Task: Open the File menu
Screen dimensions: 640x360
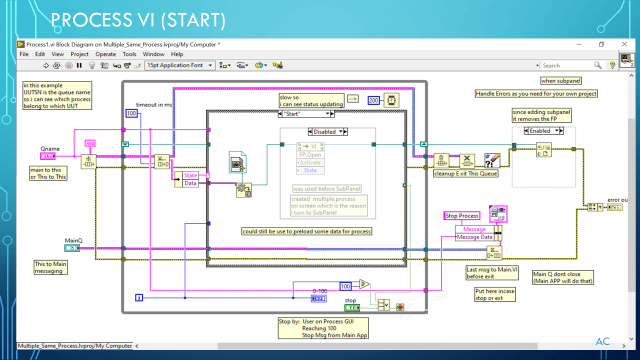Action: [24, 54]
